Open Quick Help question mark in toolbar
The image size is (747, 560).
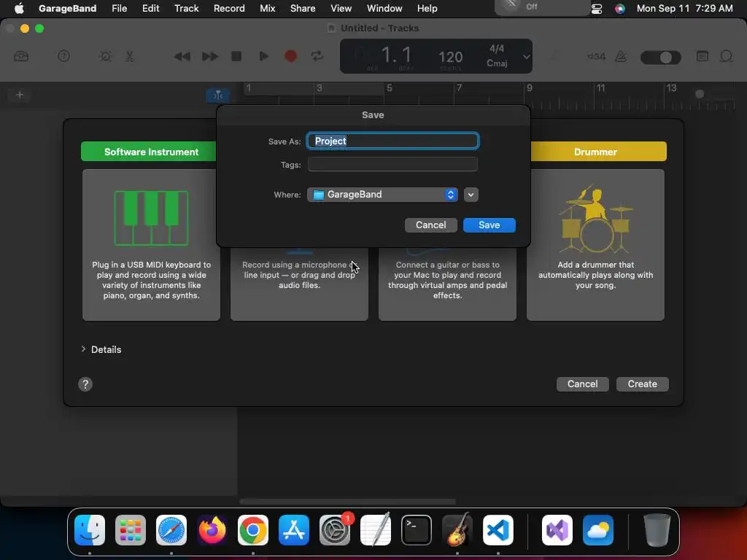coord(63,56)
